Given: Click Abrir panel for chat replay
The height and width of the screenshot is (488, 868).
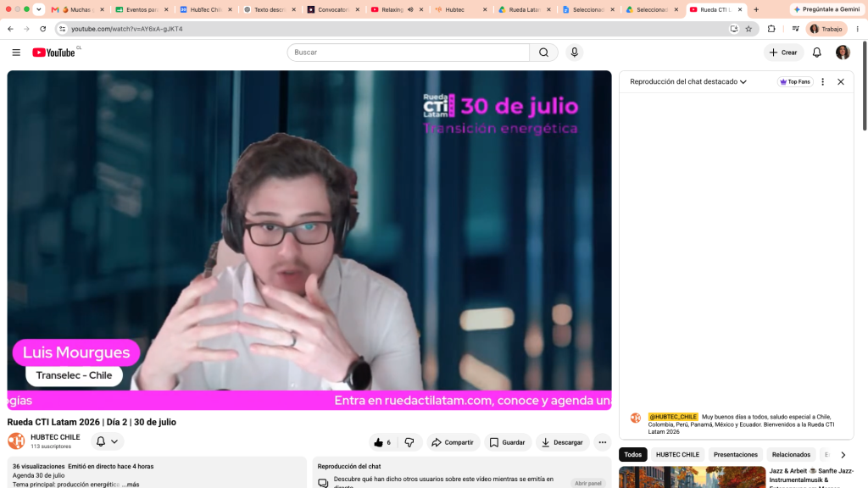Looking at the screenshot, I should [588, 483].
